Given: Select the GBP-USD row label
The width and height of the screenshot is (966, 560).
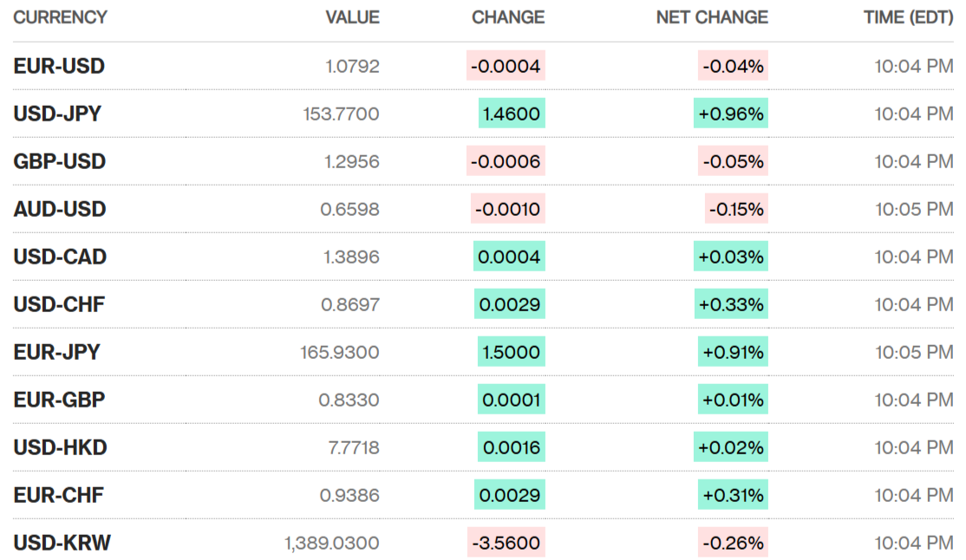Looking at the screenshot, I should tap(59, 161).
